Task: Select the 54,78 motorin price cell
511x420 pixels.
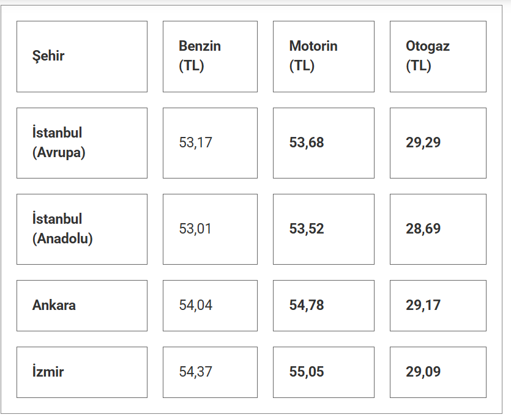Action: tap(323, 305)
